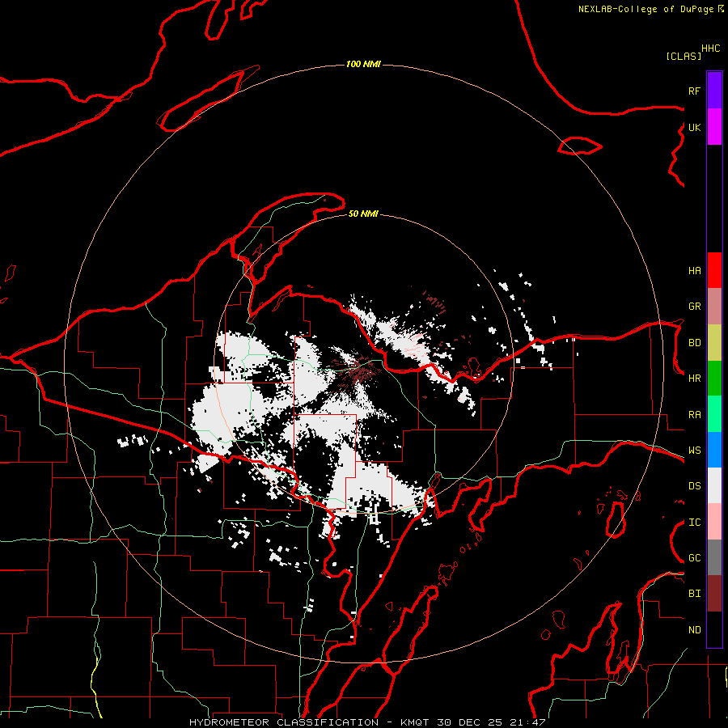Click the NEXLAB-College of DuPage credit
728x728 pixels.
click(646, 9)
